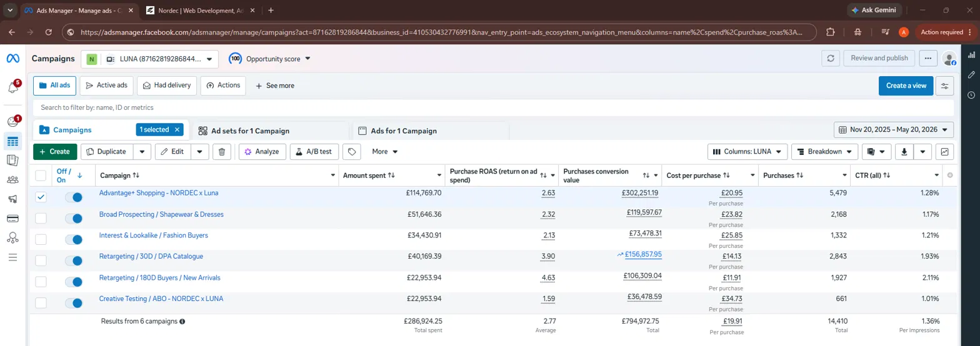
Task: Check the Interest & Lookalike campaign checkbox
Action: (41, 239)
